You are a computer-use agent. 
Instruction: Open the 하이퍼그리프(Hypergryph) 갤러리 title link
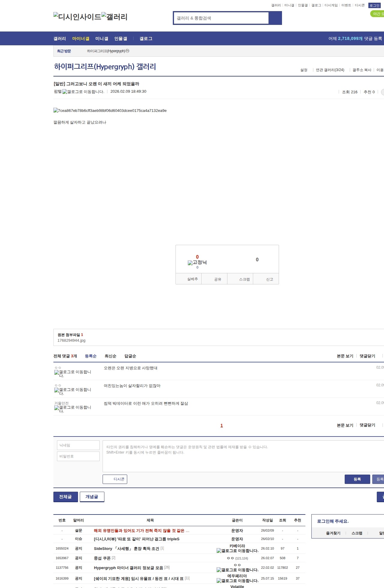105,67
